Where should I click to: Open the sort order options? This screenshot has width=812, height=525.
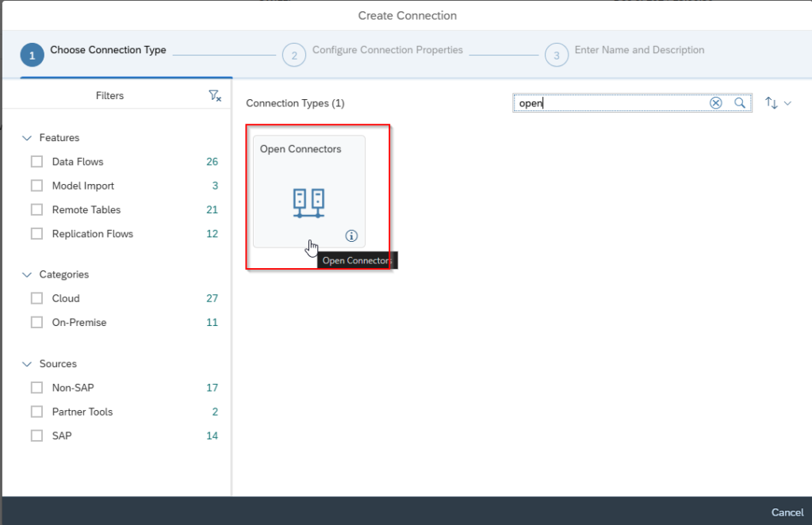point(777,103)
